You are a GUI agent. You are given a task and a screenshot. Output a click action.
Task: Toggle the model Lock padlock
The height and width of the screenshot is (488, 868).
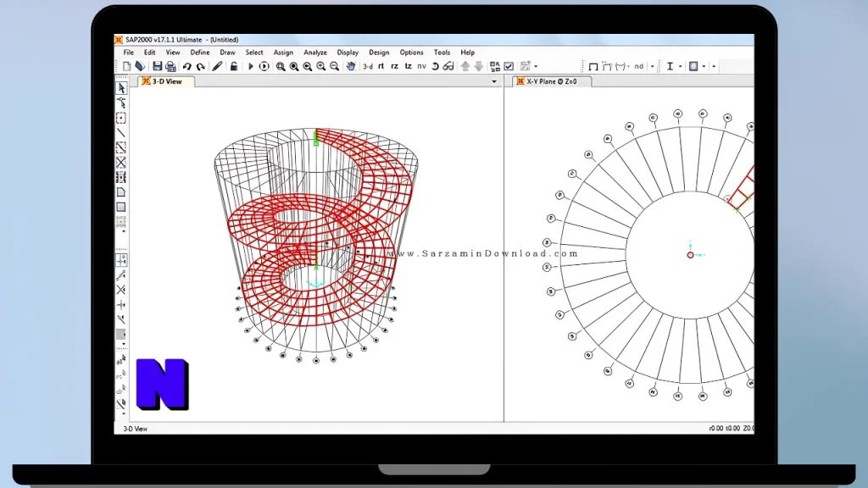[234, 66]
